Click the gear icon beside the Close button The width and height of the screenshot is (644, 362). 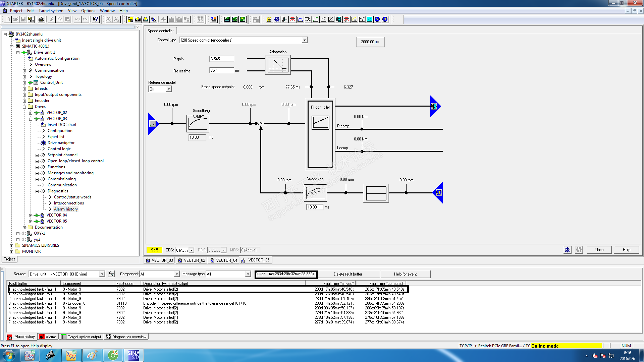point(567,250)
